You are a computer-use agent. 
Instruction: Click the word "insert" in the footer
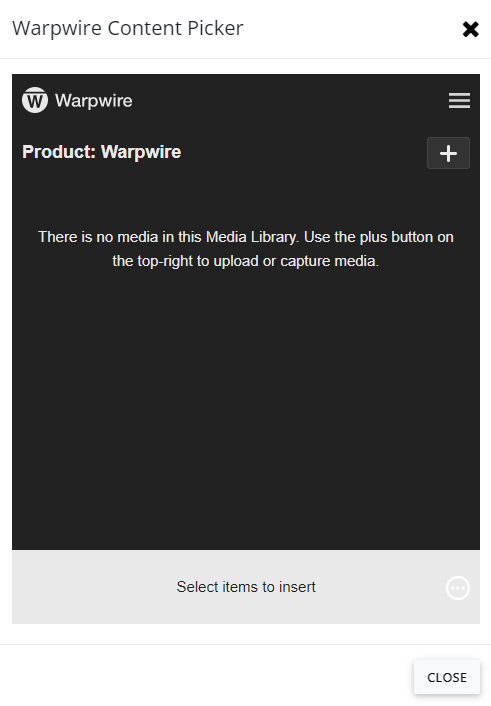297,587
